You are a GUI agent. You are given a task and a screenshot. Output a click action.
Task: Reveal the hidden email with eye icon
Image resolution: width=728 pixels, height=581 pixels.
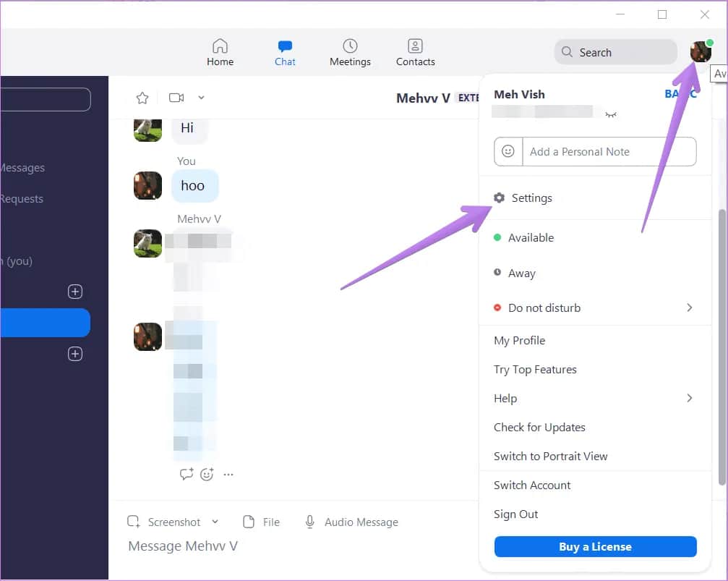click(x=611, y=114)
